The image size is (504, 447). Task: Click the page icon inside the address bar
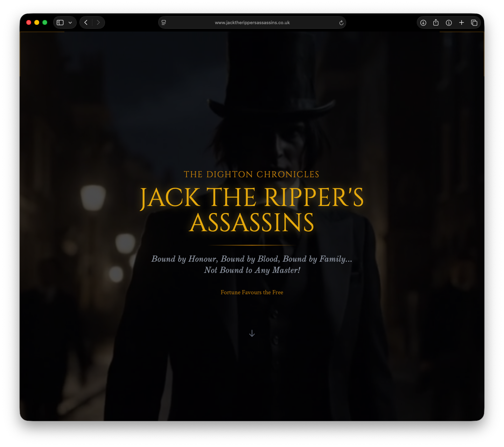coord(163,22)
